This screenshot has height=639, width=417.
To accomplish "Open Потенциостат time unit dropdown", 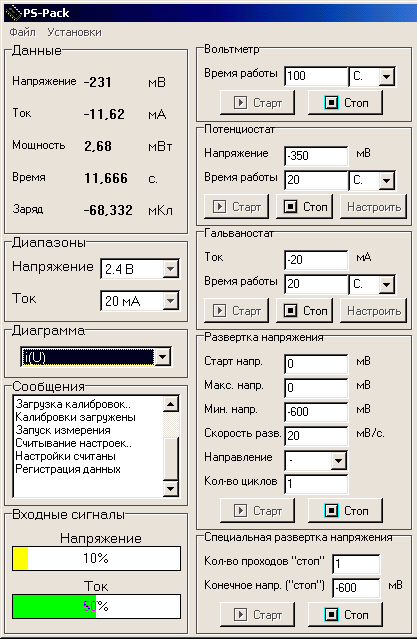I will [386, 180].
